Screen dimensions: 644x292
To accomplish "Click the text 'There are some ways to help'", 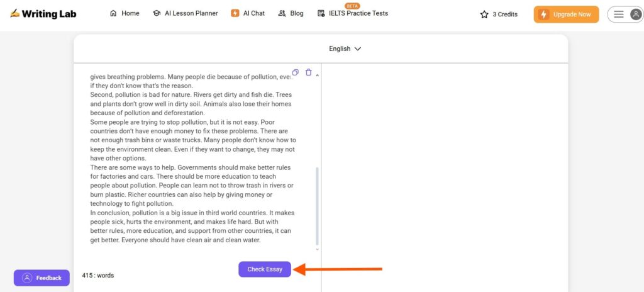I will [133, 167].
